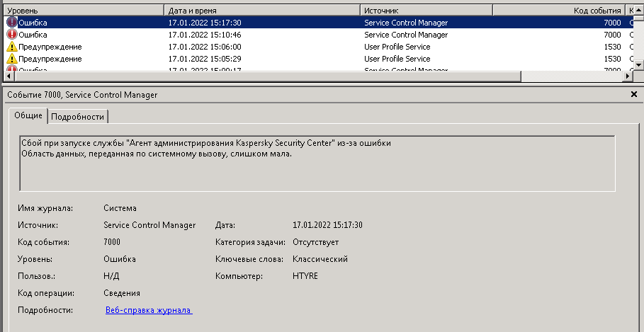Switch to the Подробности tab
The image size is (644, 332).
[x=78, y=117]
